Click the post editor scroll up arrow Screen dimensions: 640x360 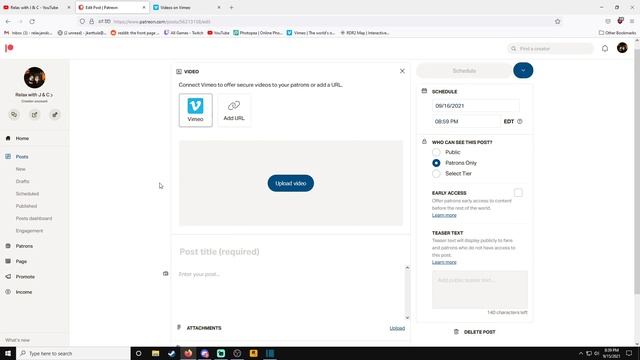pyautogui.click(x=407, y=268)
